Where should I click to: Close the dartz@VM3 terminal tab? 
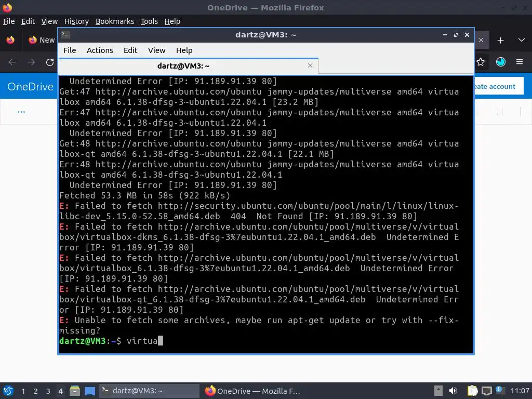[x=310, y=65]
